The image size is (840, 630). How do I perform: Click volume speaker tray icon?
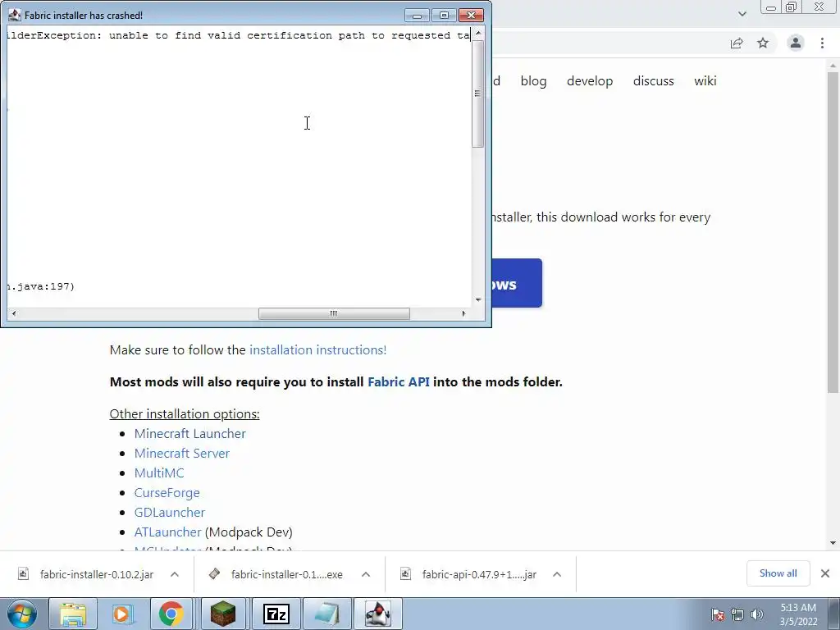[x=757, y=614]
